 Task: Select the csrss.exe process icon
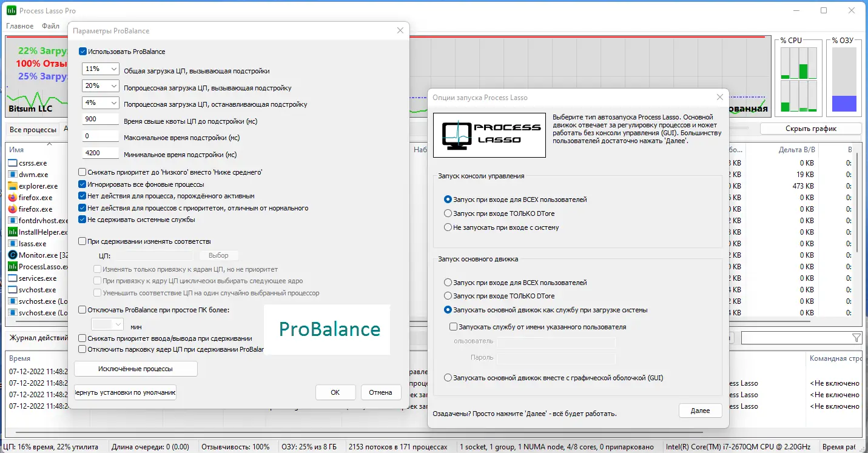pyautogui.click(x=13, y=163)
